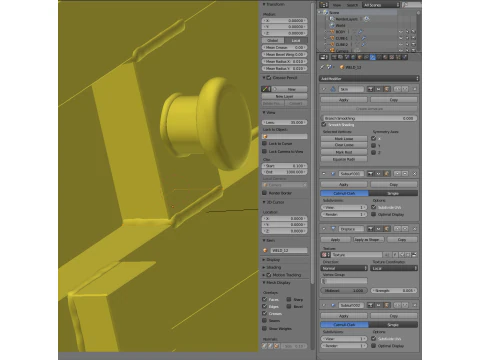Expand the BODY object in outliner tree

point(326,32)
